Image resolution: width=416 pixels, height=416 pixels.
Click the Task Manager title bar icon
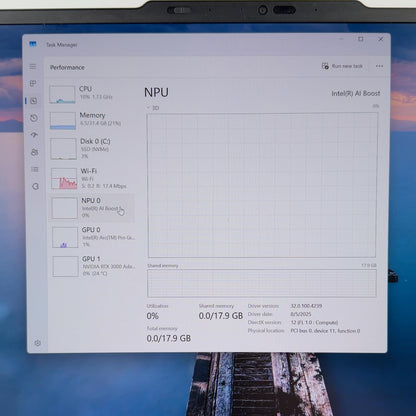(x=33, y=44)
